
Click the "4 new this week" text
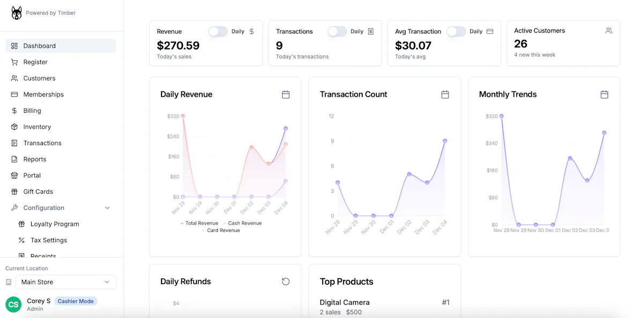pos(535,55)
